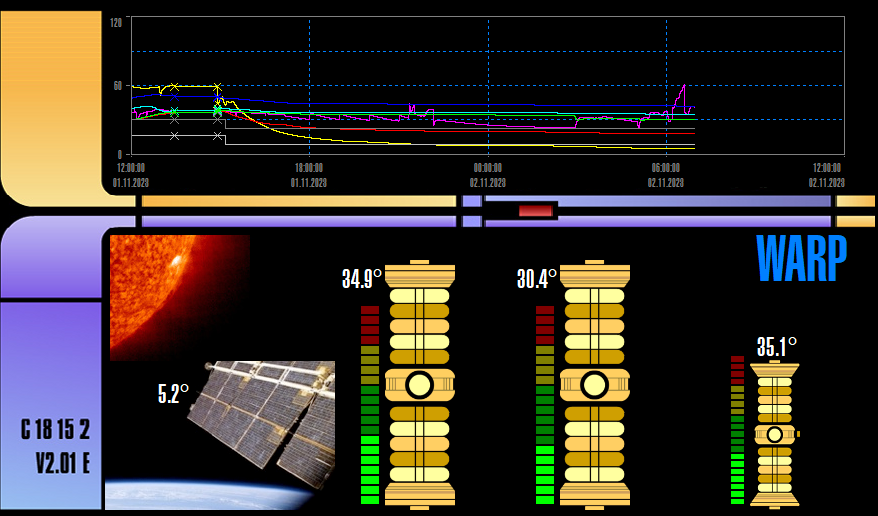Click the 06:00:00 02.11.2023 time axis label
Screen dimensions: 878x516
[666, 175]
